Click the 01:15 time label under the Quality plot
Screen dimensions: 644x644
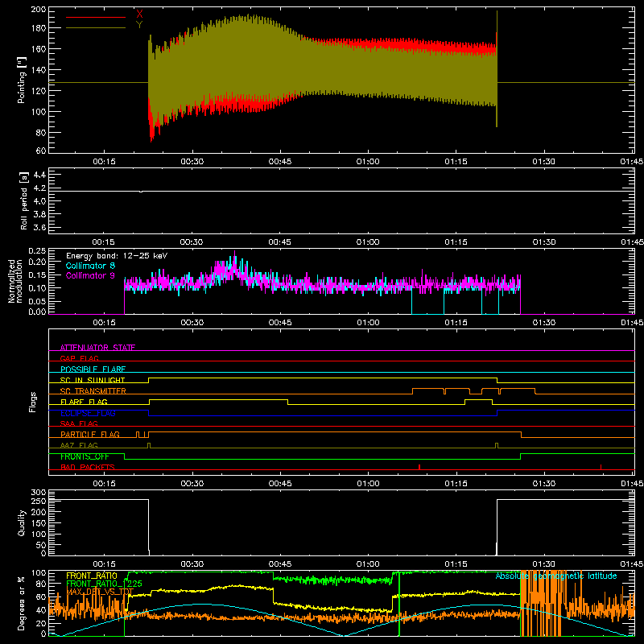point(456,564)
